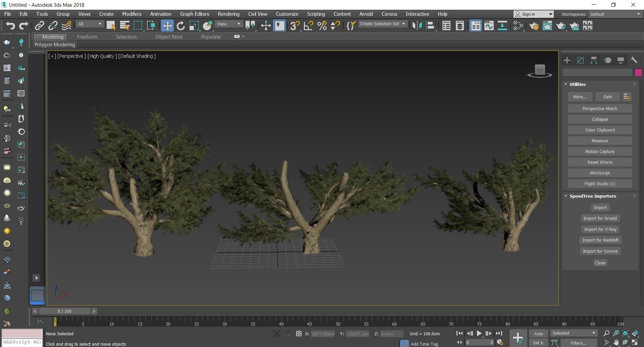644x347 pixels.
Task: Open the Selected key filter dropdown
Action: point(574,333)
